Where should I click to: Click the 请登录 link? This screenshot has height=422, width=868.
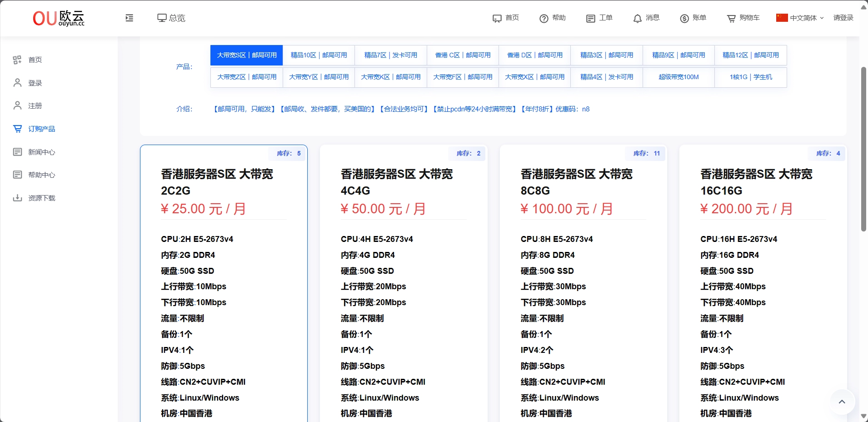843,18
